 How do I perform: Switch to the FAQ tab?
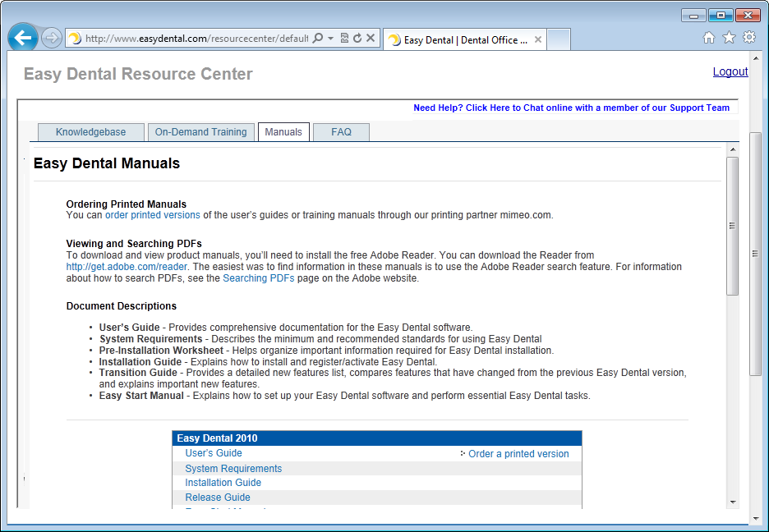(341, 132)
